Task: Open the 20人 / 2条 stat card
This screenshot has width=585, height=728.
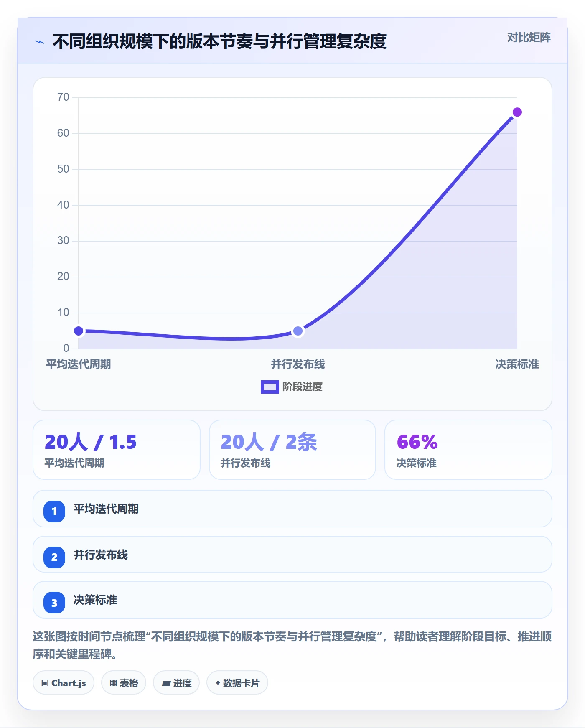Action: pyautogui.click(x=292, y=450)
